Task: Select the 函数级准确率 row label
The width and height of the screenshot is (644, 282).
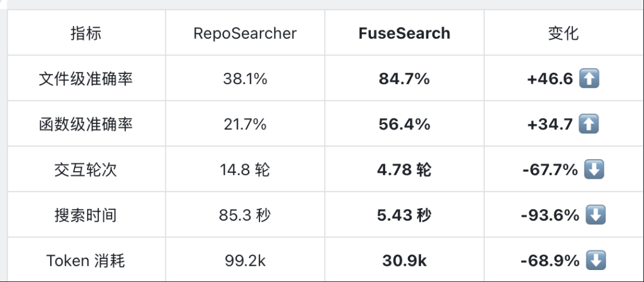Action: [86, 125]
